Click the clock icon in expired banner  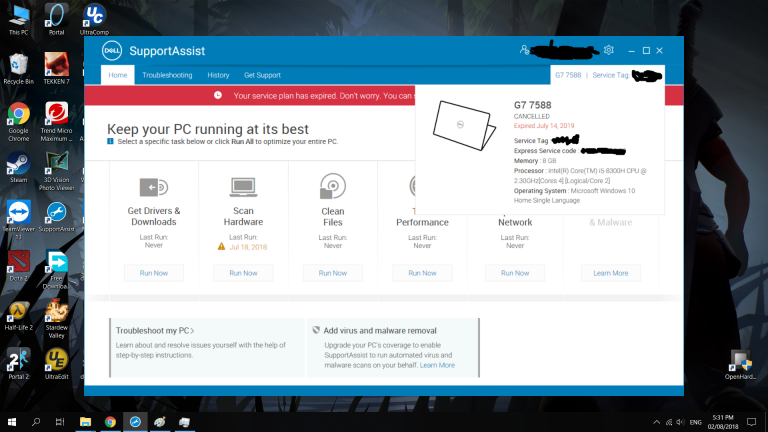[x=218, y=95]
